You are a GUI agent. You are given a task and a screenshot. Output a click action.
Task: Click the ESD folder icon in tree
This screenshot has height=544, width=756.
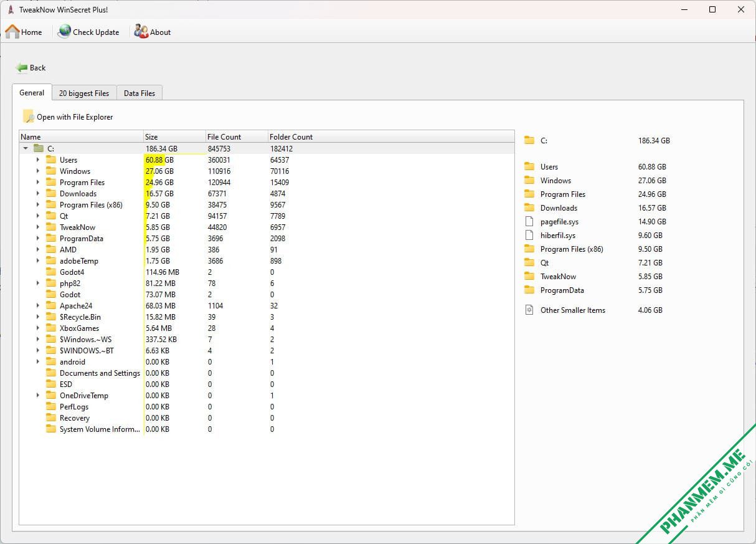coord(51,384)
